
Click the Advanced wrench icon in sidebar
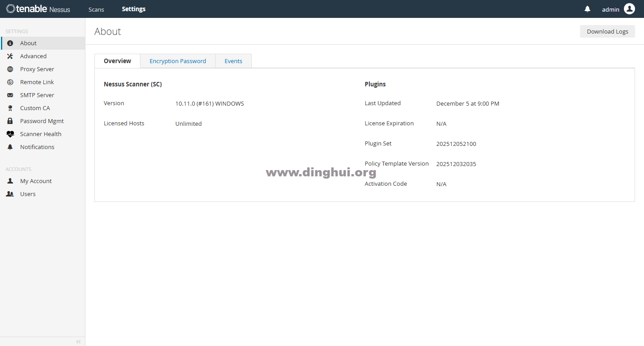(10, 56)
